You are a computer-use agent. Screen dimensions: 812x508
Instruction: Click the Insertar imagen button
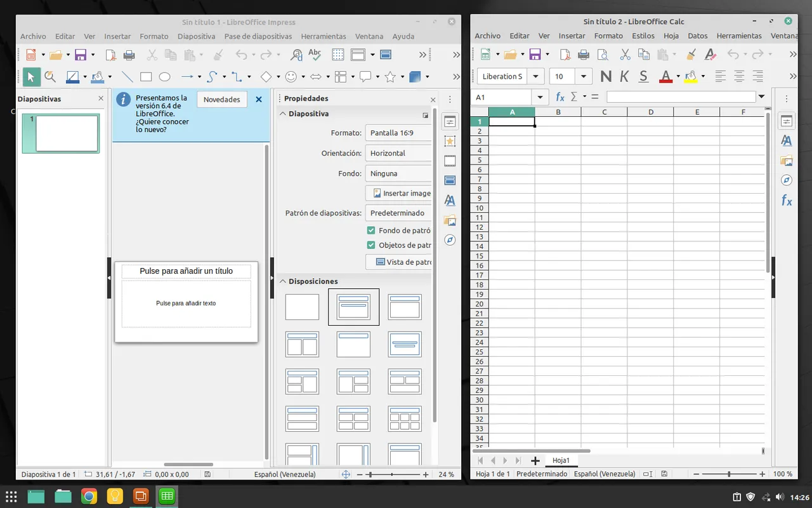click(398, 193)
